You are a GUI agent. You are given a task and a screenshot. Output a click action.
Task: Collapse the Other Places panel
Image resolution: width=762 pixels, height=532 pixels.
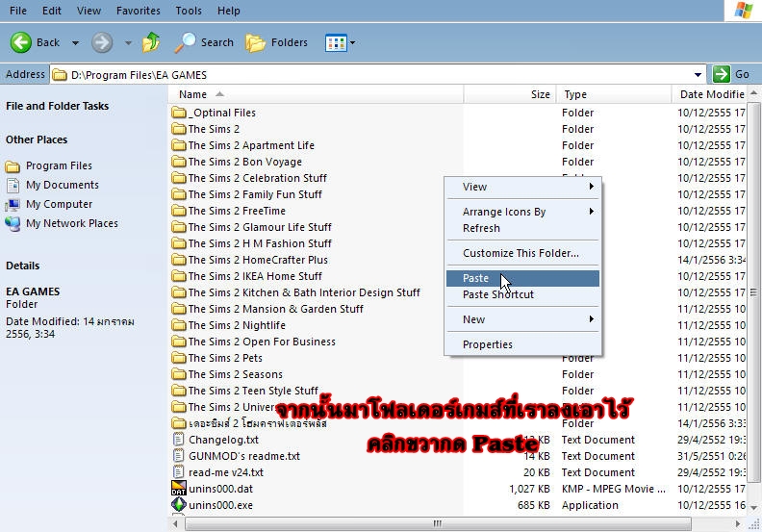point(37,139)
